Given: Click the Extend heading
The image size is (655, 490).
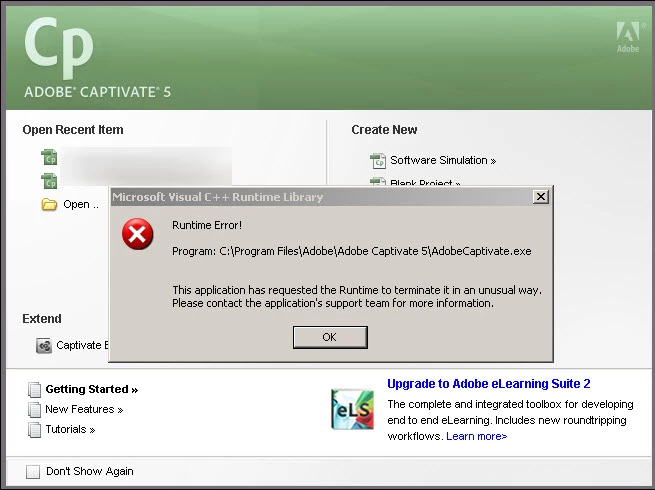Looking at the screenshot, I should [42, 319].
